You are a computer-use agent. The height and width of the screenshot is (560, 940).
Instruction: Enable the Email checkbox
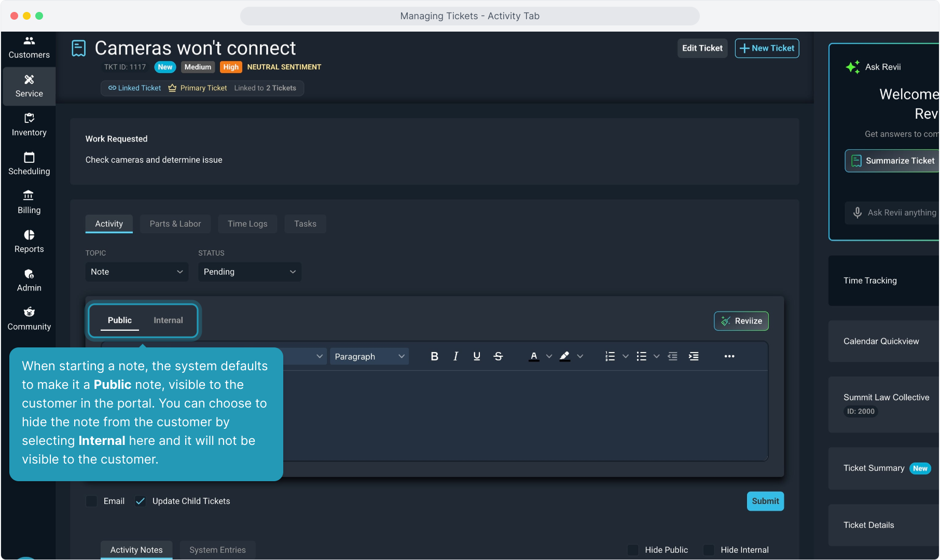pos(92,501)
